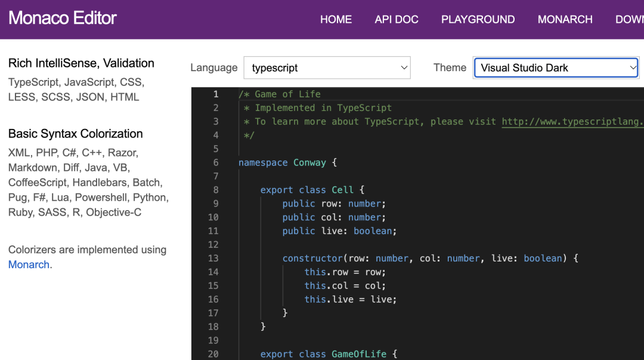Place cursor on the Conway identifier

pyautogui.click(x=309, y=163)
